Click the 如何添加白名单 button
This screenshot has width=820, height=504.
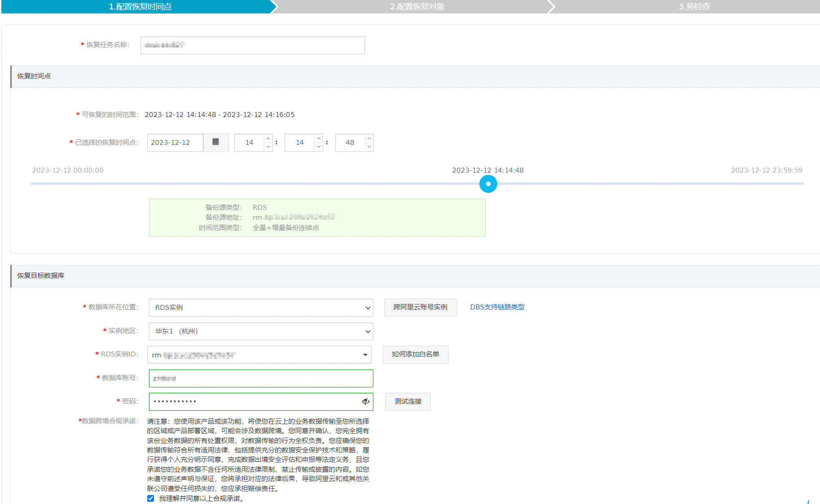tap(416, 354)
